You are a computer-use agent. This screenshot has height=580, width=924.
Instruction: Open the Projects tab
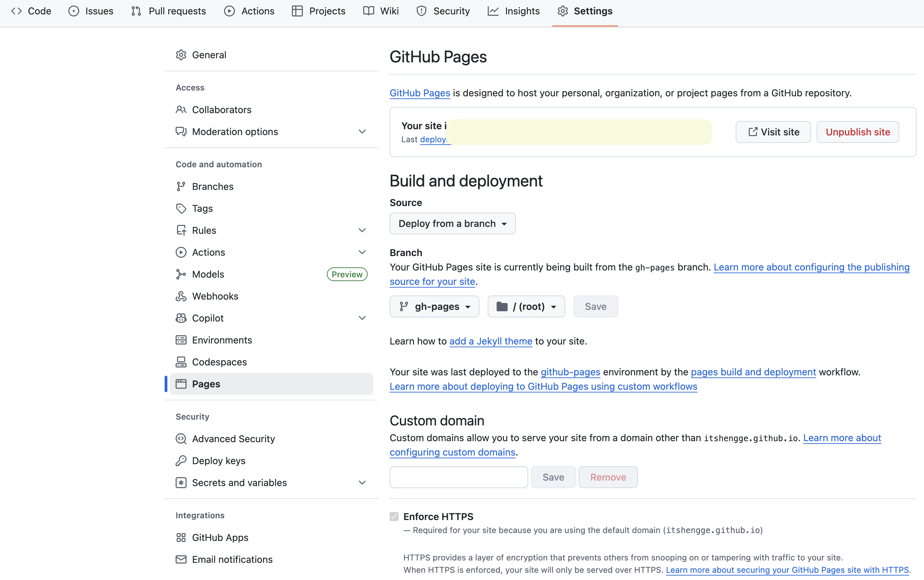point(319,11)
